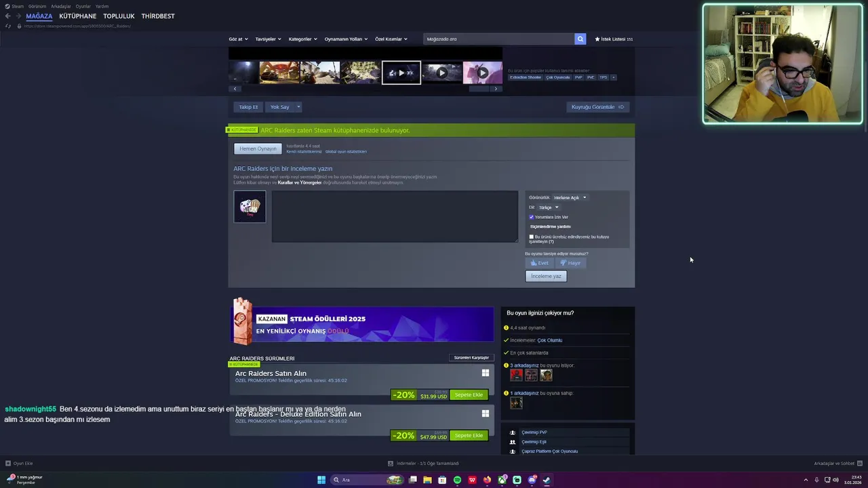
Task: Open the Görünüm menu in the title bar
Action: coord(37,6)
